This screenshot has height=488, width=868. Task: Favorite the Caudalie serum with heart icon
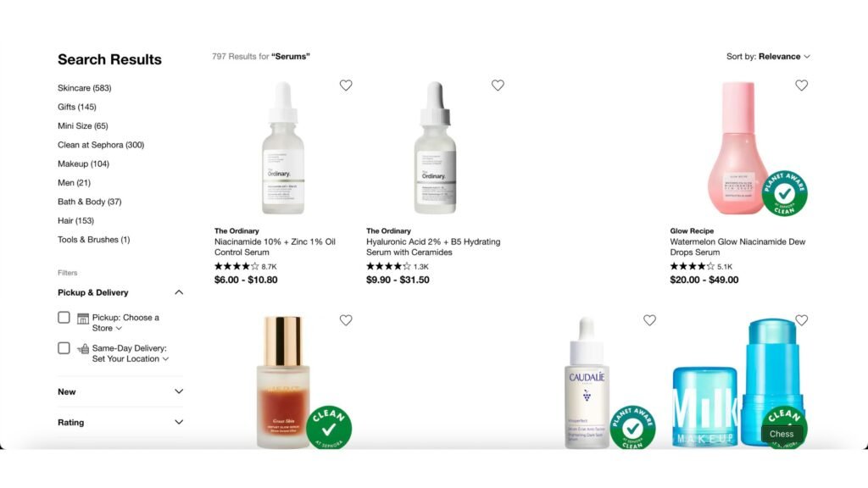click(649, 319)
